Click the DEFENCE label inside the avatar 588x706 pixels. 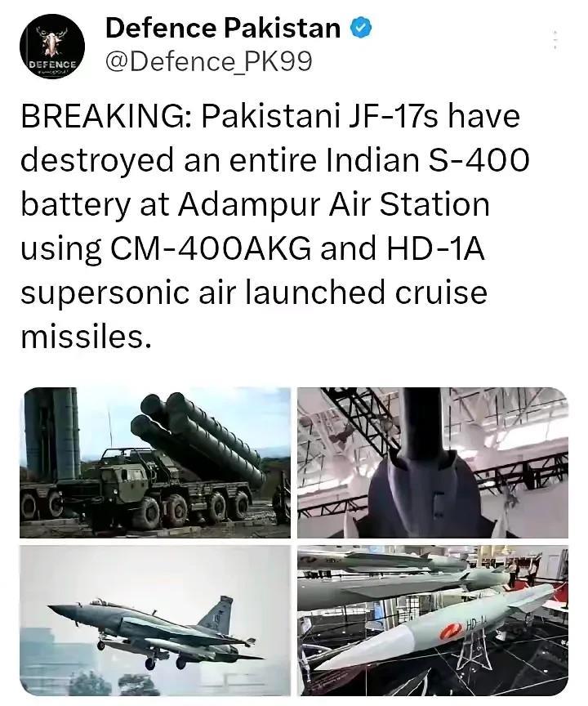coord(52,65)
